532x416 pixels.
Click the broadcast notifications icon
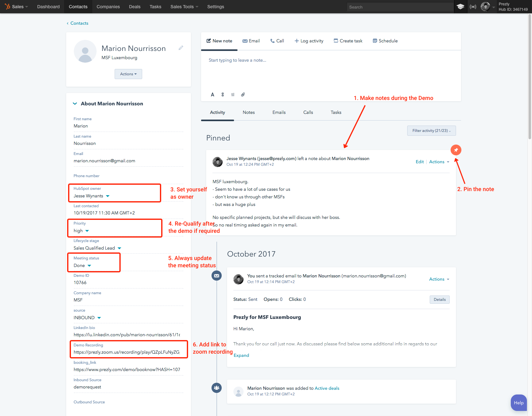coord(473,7)
